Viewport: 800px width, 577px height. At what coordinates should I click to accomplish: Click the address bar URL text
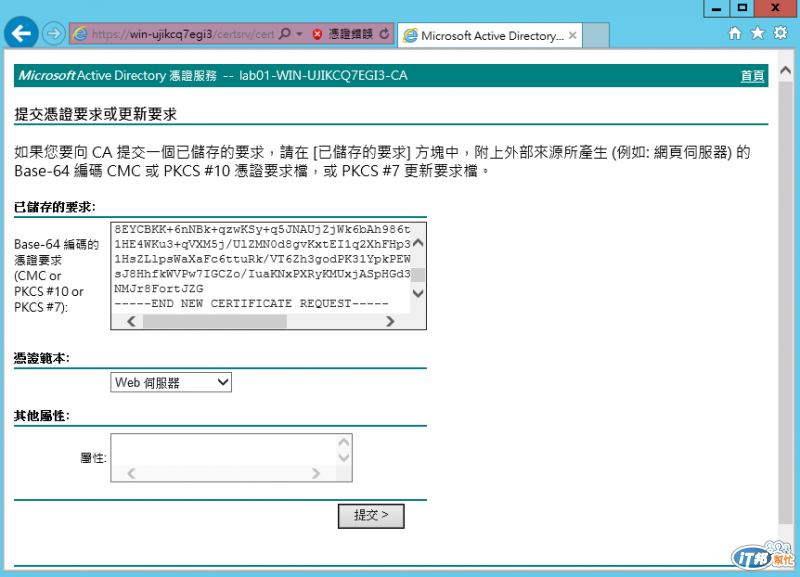pos(183,34)
